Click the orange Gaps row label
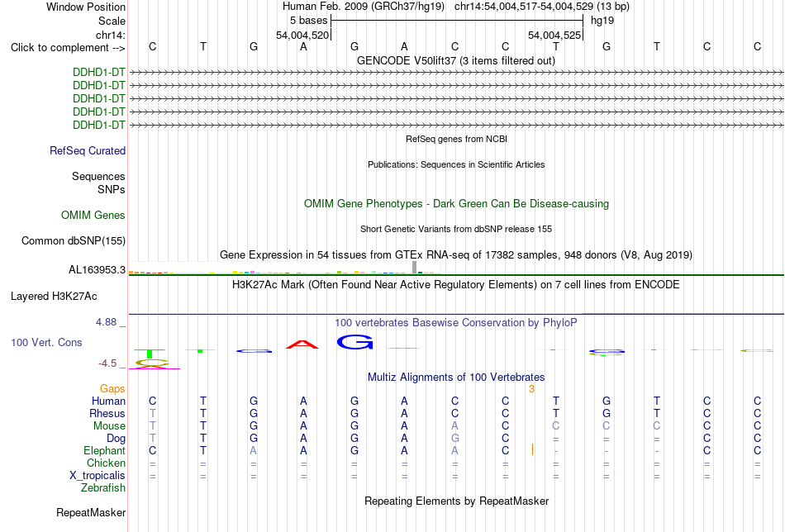The width and height of the screenshot is (785, 532). pyautogui.click(x=112, y=389)
